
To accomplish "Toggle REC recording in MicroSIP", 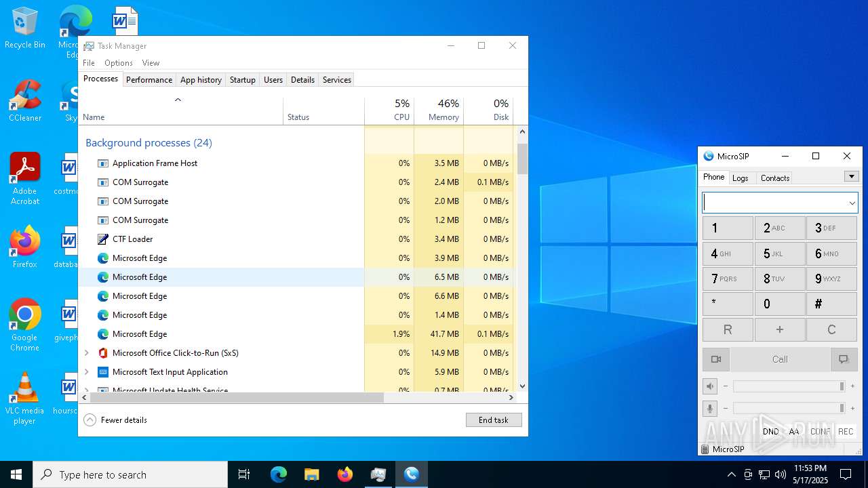I will click(846, 432).
